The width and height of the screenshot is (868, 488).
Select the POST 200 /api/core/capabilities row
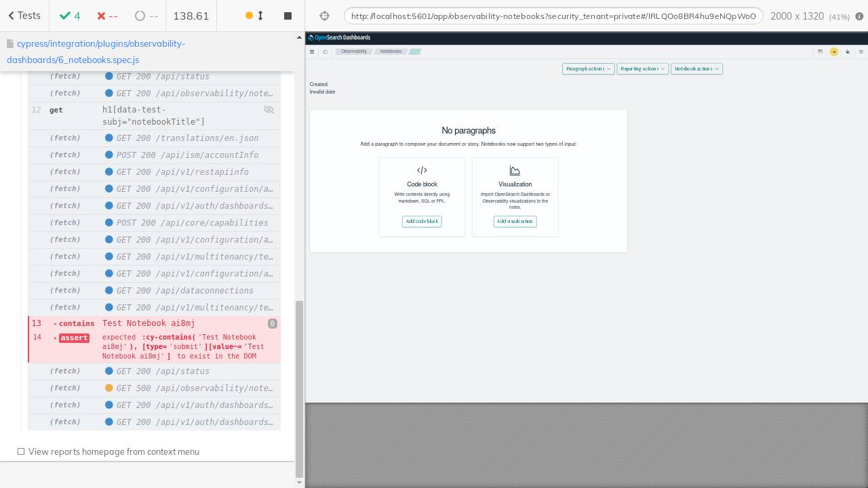(154, 223)
